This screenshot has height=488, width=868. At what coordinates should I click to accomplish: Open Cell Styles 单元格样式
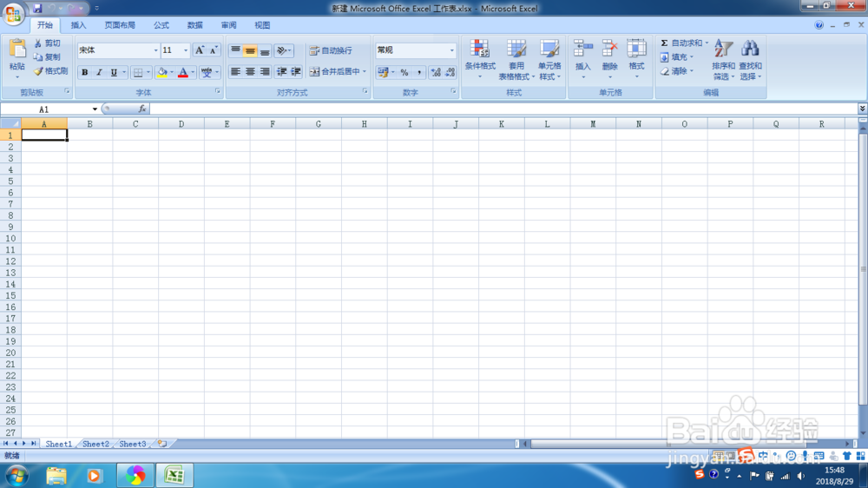click(549, 59)
